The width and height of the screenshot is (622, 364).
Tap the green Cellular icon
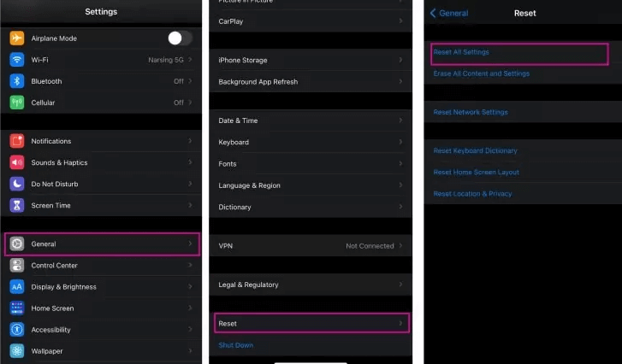17,103
